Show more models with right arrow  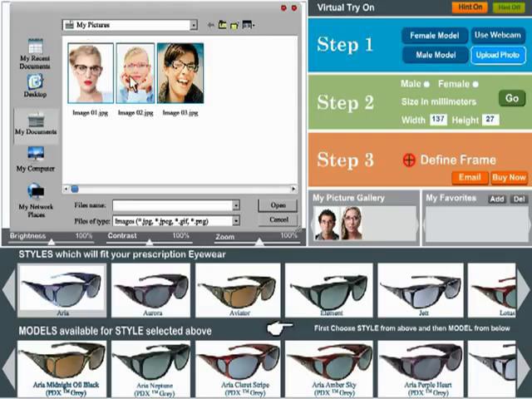pos(523,370)
